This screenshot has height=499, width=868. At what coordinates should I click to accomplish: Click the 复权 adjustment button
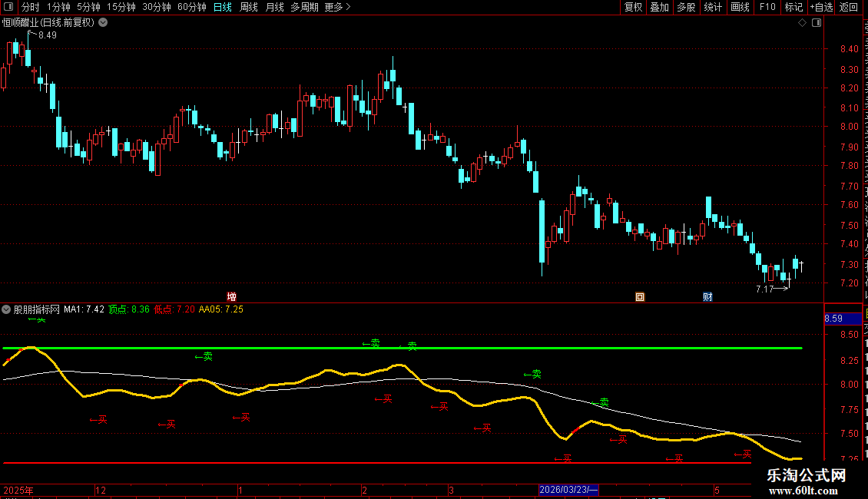(x=633, y=7)
